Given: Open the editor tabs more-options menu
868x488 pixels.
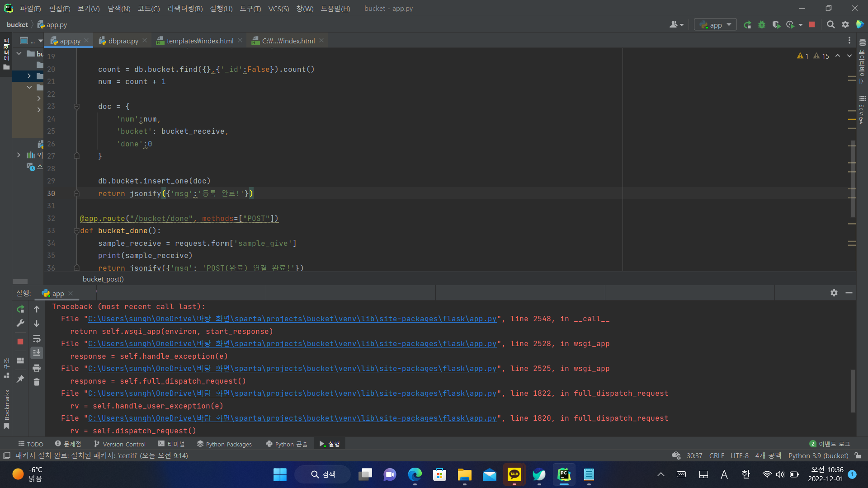Looking at the screenshot, I should 849,41.
